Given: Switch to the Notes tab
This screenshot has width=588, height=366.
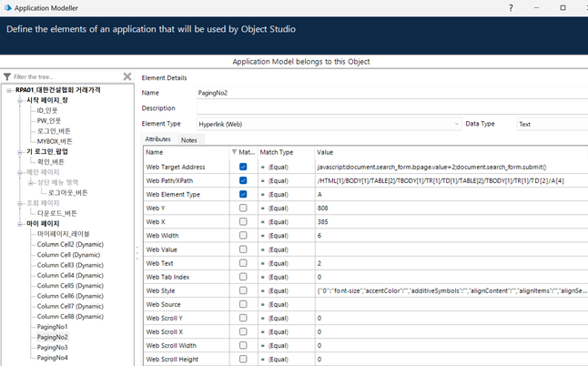Looking at the screenshot, I should (188, 140).
